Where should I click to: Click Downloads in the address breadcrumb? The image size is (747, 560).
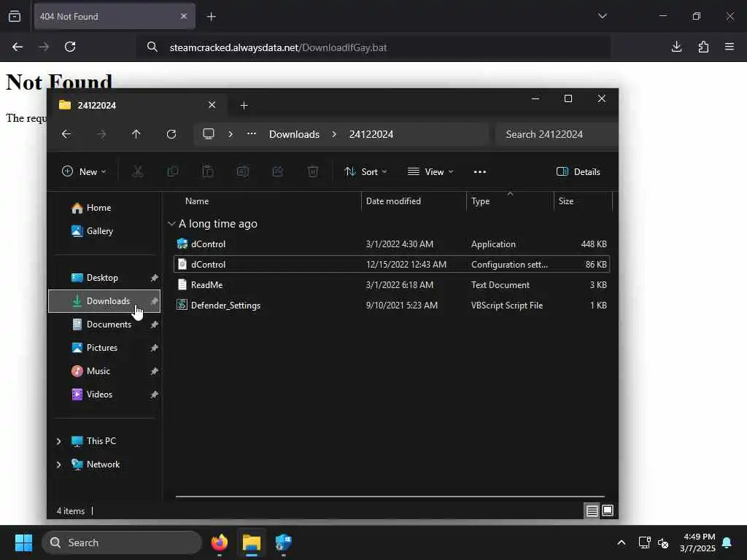(294, 134)
